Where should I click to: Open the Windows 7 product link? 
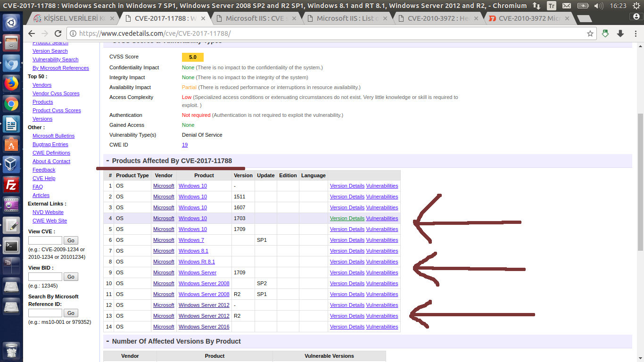191,240
